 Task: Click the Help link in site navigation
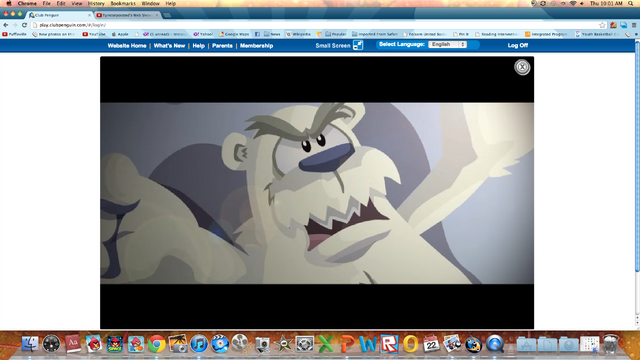click(x=198, y=46)
